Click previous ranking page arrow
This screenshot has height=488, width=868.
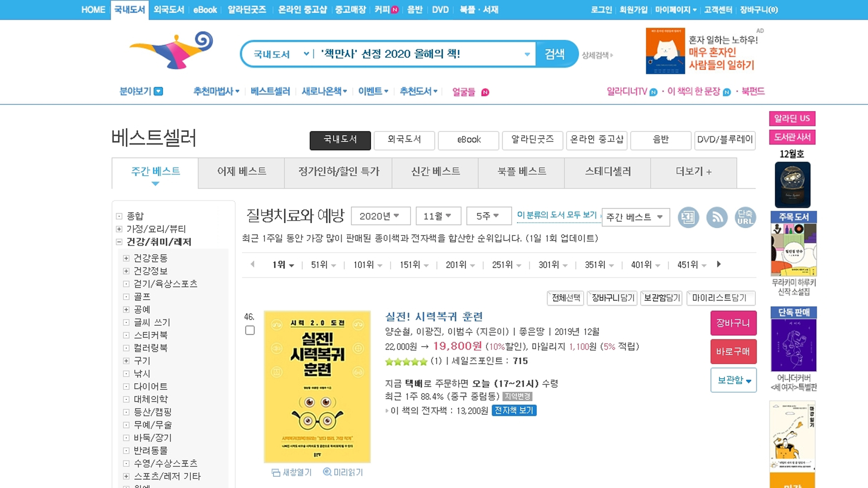252,264
